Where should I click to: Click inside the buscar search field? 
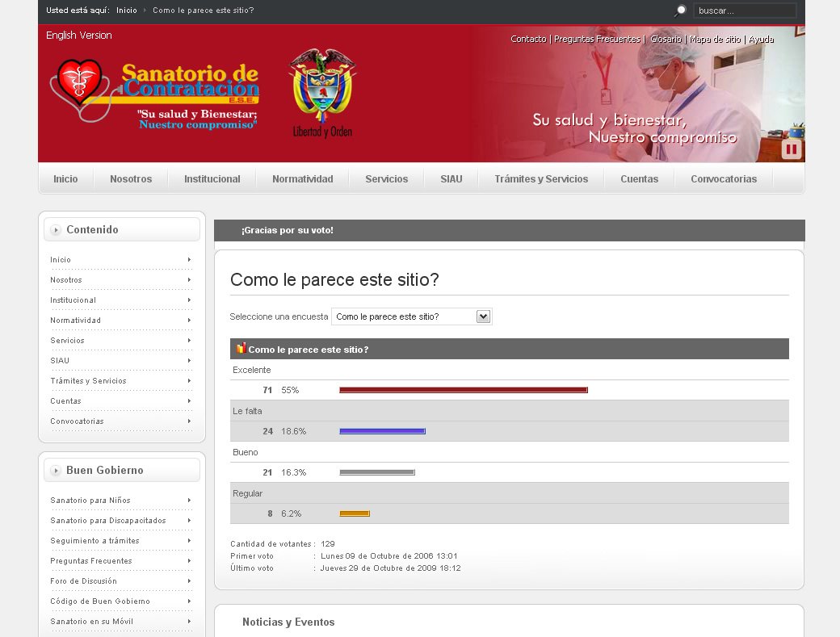[744, 10]
